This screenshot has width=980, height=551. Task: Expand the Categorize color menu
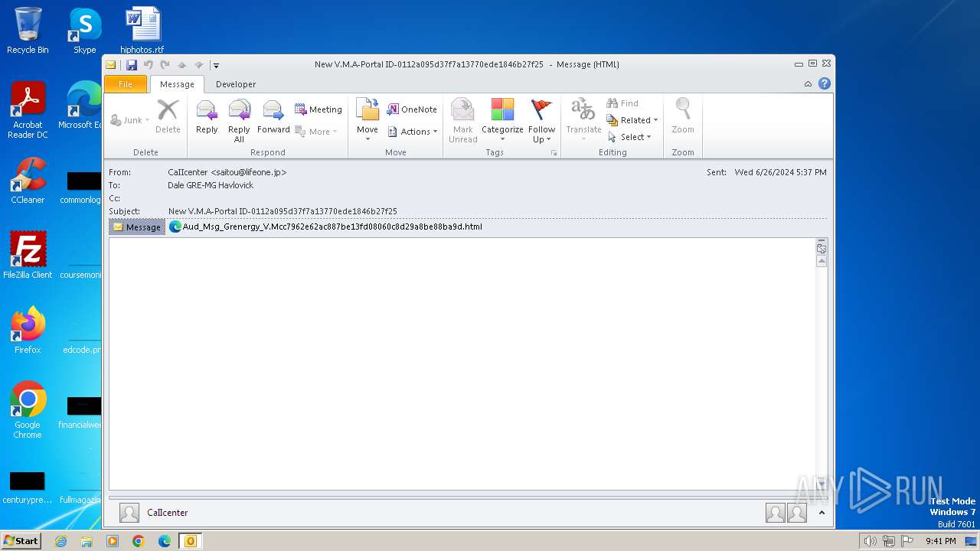point(502,120)
